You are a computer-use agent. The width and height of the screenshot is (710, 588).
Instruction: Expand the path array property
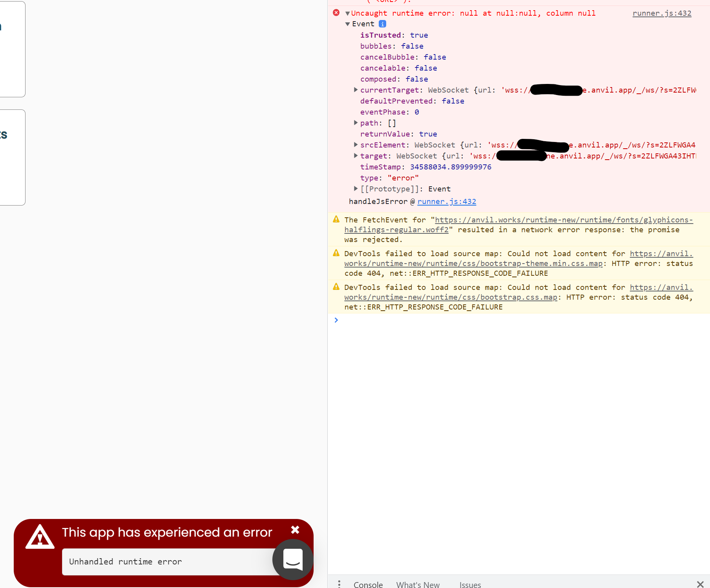[356, 123]
